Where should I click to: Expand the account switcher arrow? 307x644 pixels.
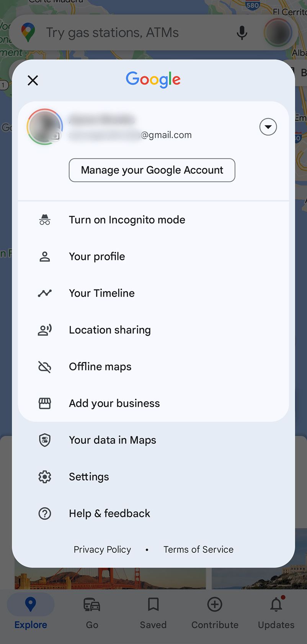click(x=268, y=127)
